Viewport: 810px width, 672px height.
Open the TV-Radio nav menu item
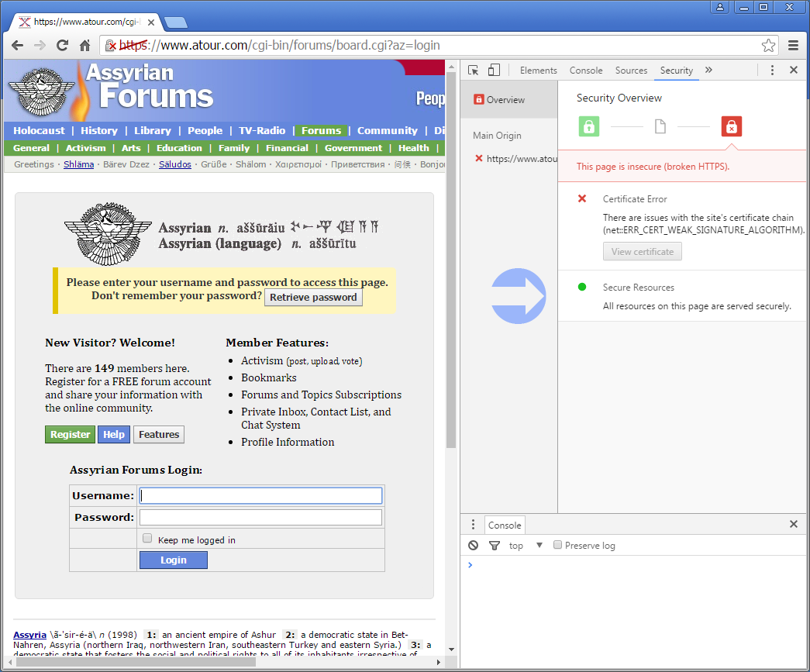point(262,131)
